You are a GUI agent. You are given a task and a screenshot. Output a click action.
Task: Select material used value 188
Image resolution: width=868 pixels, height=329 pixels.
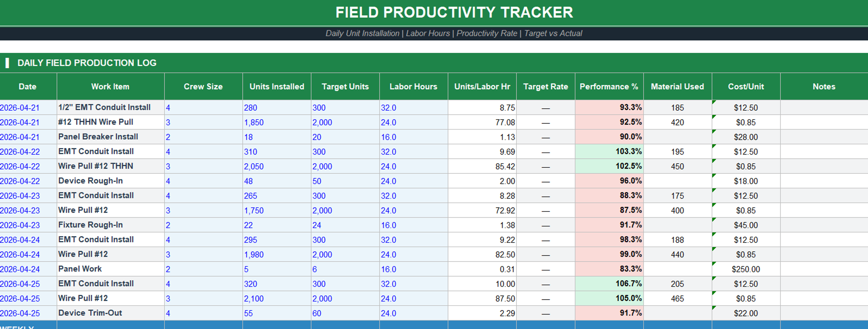coord(677,240)
